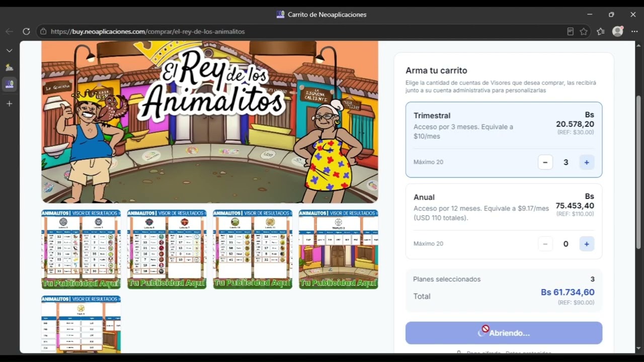The height and width of the screenshot is (362, 644).
Task: Open the main El Rey de los Animalitos image
Action: coord(210,122)
